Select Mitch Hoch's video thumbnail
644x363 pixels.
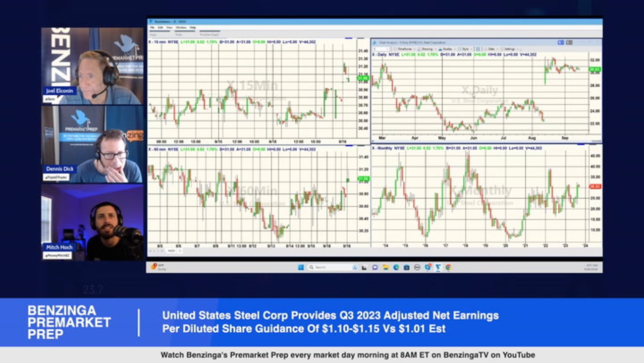[92, 222]
